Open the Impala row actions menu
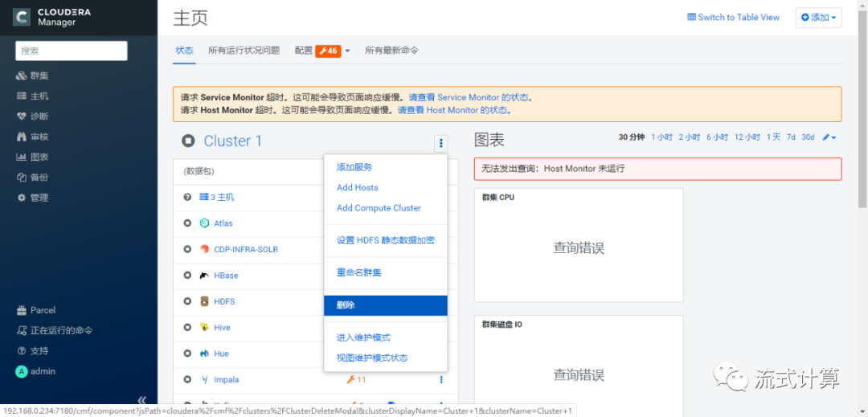868x417 pixels. tap(441, 379)
